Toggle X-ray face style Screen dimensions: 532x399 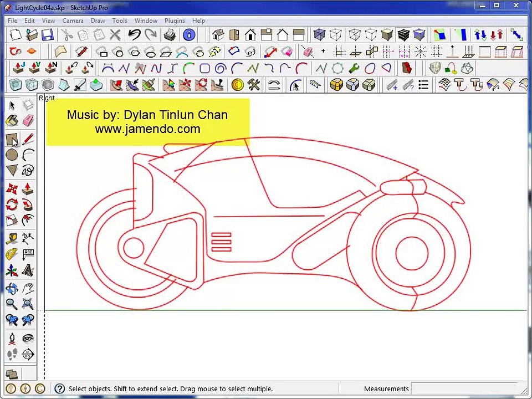click(x=319, y=34)
